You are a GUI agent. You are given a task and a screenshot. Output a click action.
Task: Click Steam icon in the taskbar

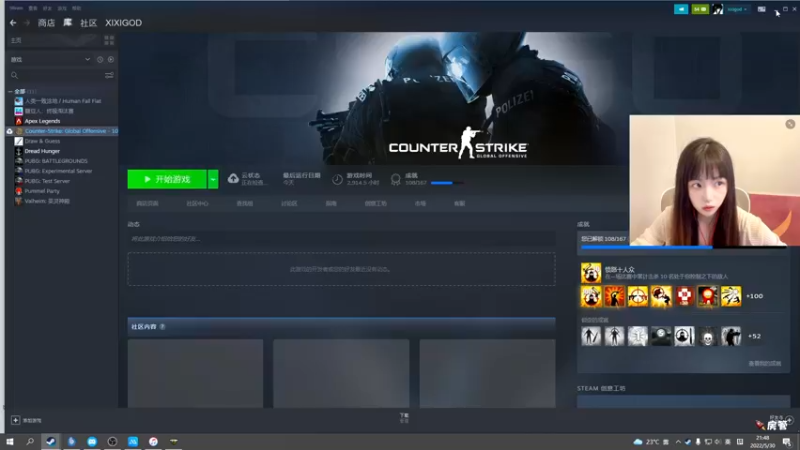coord(51,441)
